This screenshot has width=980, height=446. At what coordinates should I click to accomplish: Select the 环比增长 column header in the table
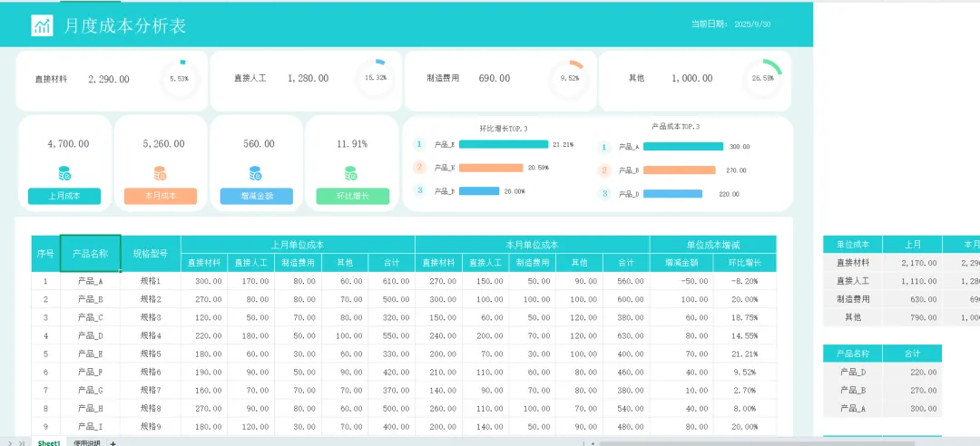(745, 263)
